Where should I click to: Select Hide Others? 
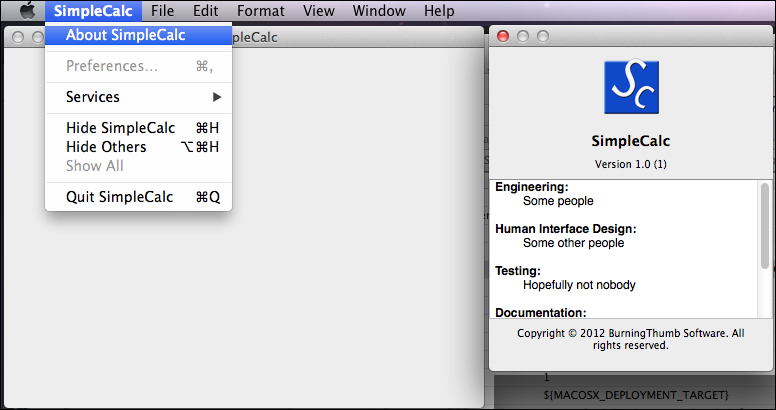pos(106,147)
